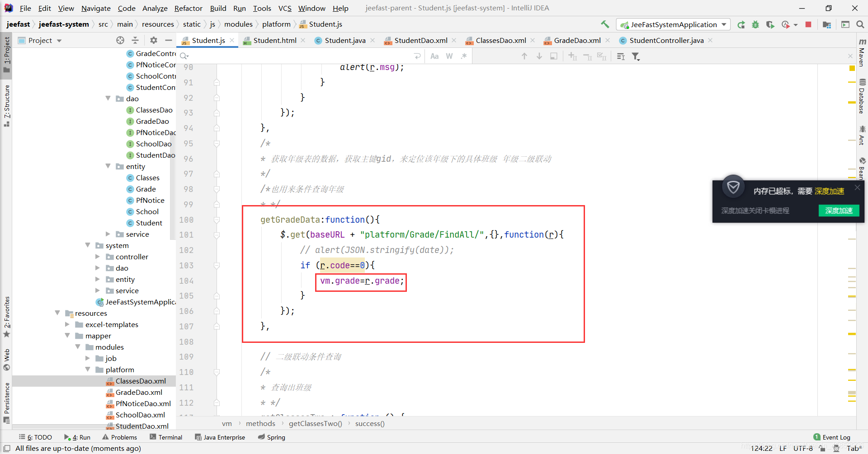Image resolution: width=868 pixels, height=454 pixels.
Task: Switch to the StudentController.java editor tab
Action: point(666,40)
